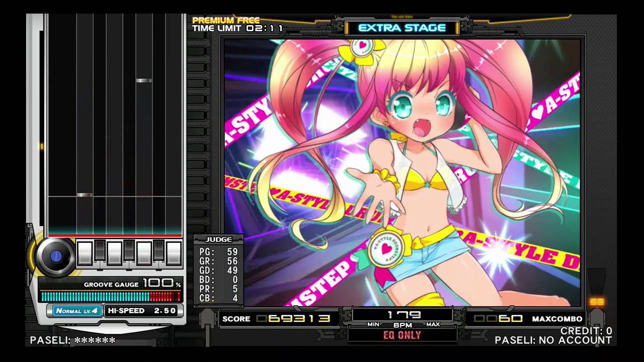This screenshot has height=362, width=644.
Task: Click the blue turntable scratch disc
Action: pos(56,256)
